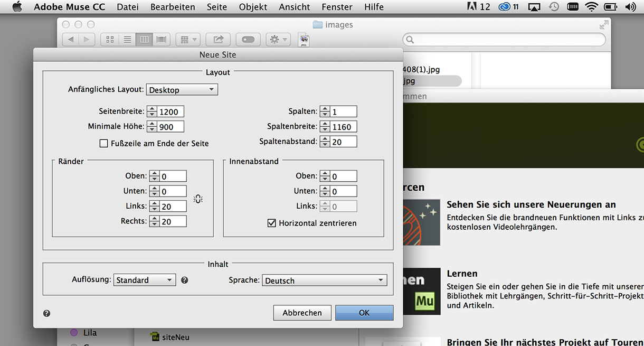
Task: Enable Fußzeile am Ende der Seite
Action: pos(103,143)
